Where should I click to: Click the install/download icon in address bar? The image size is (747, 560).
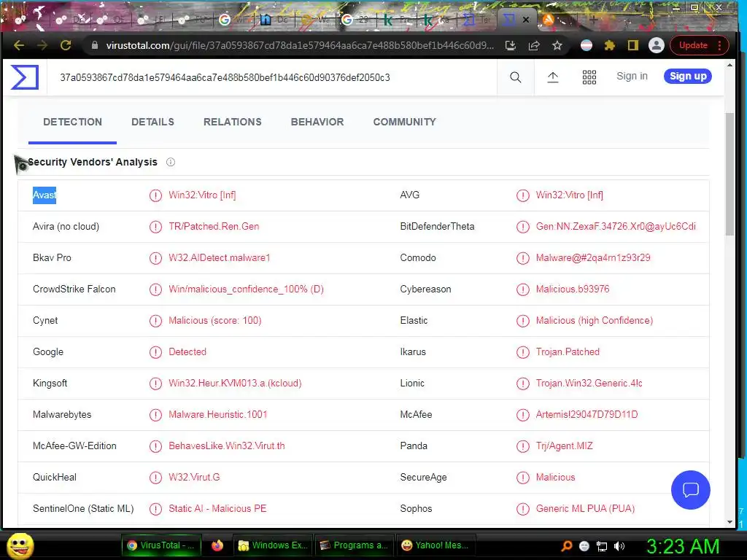coord(510,45)
